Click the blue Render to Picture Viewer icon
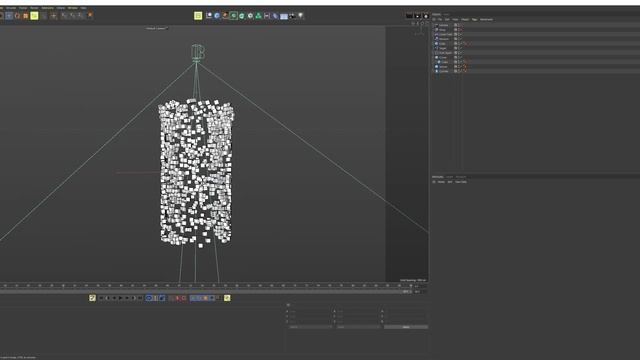This screenshot has height=360, width=640. [217, 16]
